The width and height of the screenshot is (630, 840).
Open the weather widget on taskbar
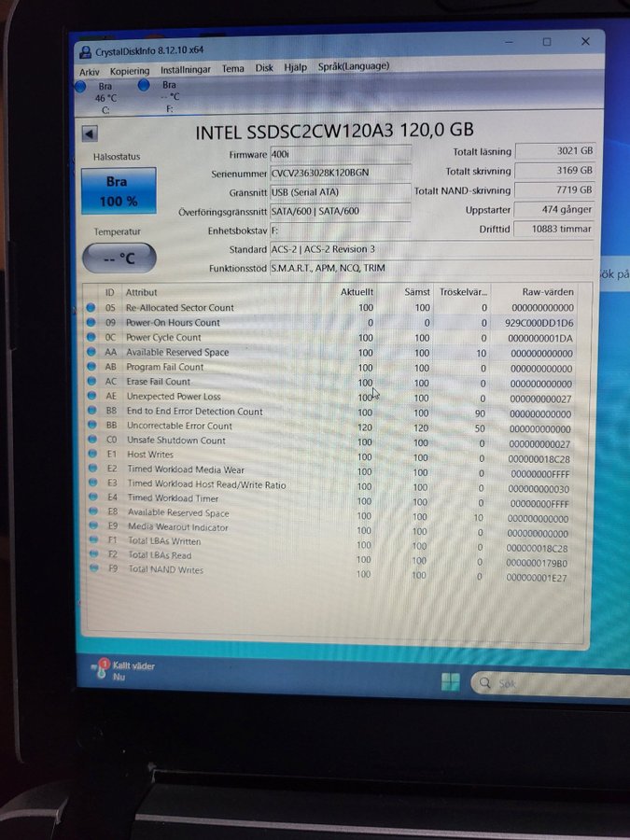[x=121, y=671]
